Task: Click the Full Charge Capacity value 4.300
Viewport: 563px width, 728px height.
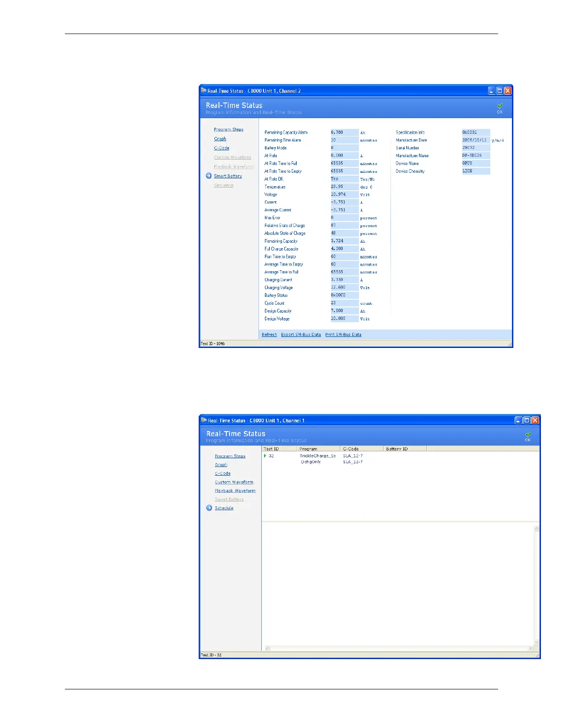Action: click(x=345, y=249)
